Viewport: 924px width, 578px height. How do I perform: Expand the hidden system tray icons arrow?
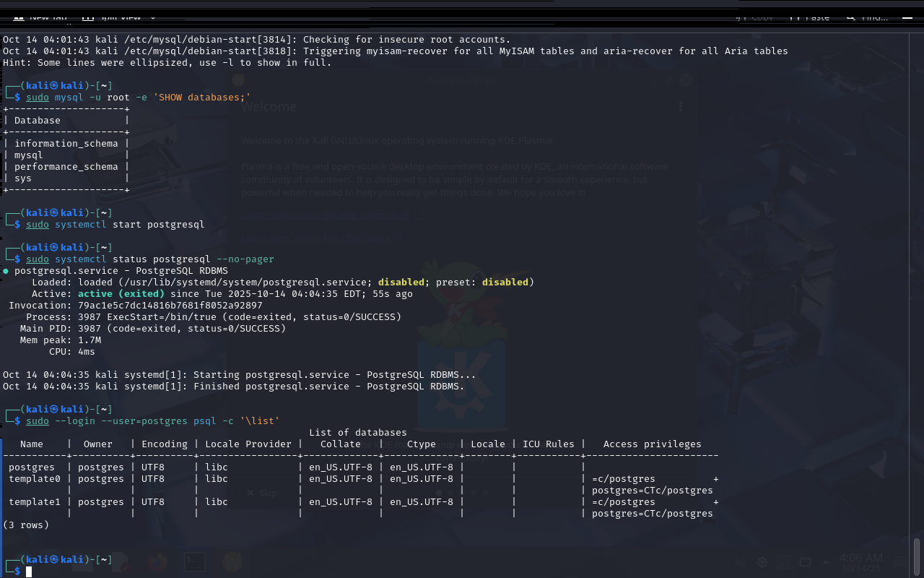click(826, 563)
